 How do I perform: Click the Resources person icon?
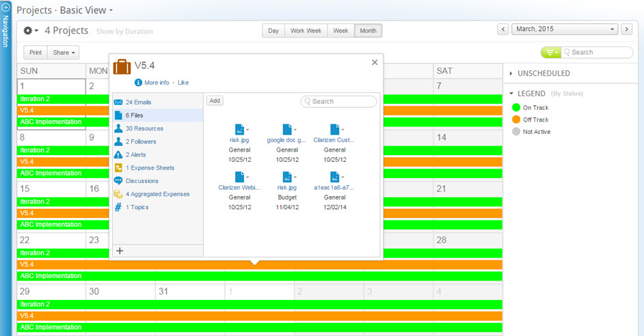coord(118,128)
